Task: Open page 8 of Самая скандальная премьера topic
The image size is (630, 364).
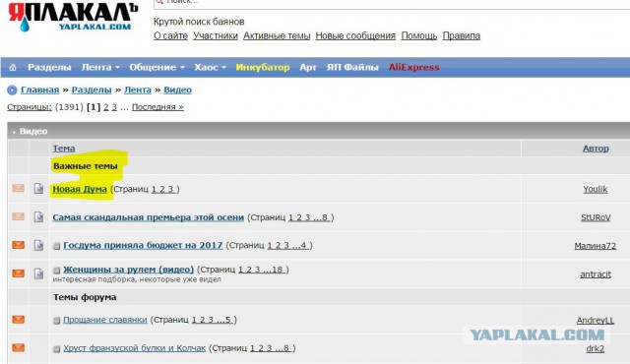Action: pos(325,217)
